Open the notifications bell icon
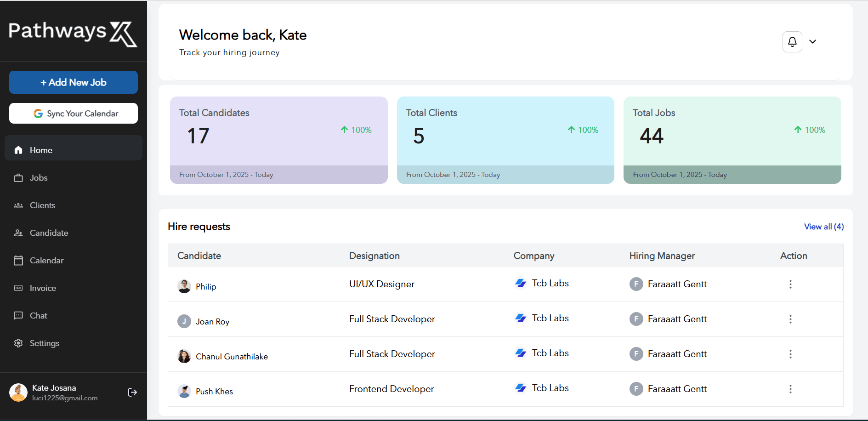Viewport: 868px width, 421px height. [792, 42]
